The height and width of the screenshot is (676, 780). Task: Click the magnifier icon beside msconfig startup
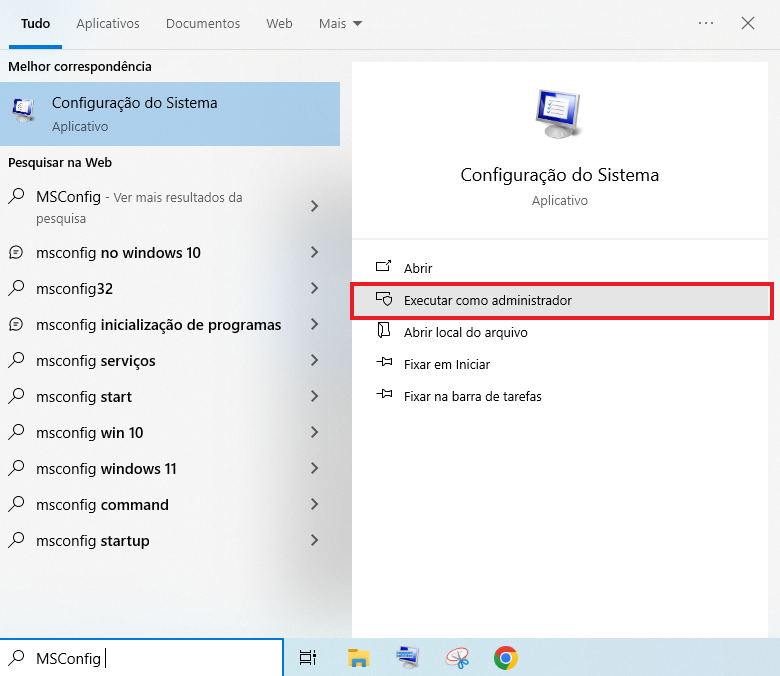(x=16, y=540)
